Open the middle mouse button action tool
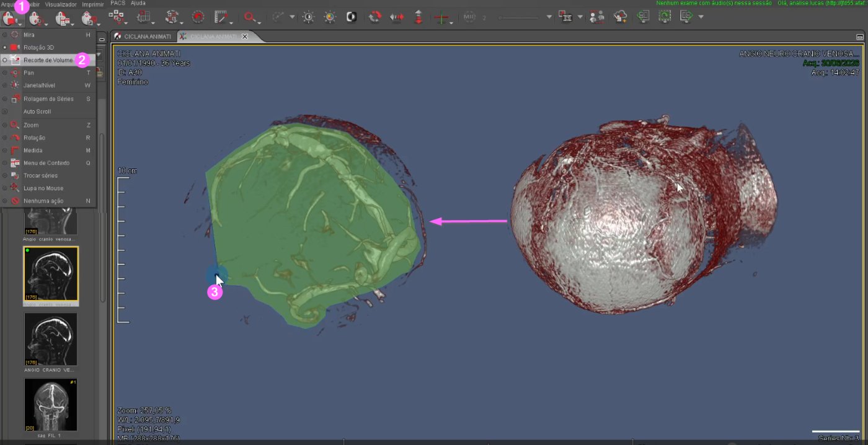 (x=36, y=17)
